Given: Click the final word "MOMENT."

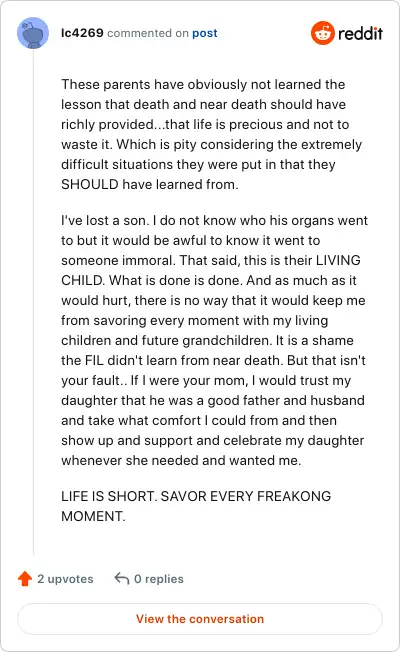Looking at the screenshot, I should 93,516.
